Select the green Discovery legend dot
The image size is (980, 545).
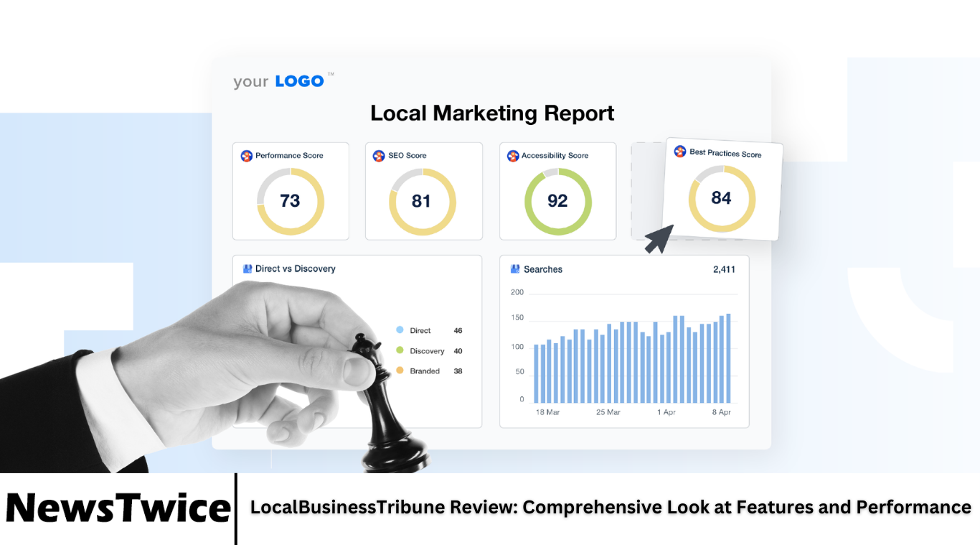click(400, 350)
